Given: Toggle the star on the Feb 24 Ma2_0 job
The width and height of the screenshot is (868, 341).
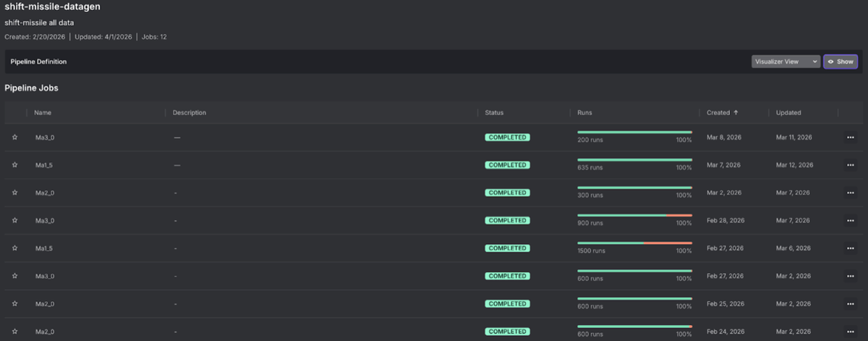Looking at the screenshot, I should pyautogui.click(x=14, y=332).
